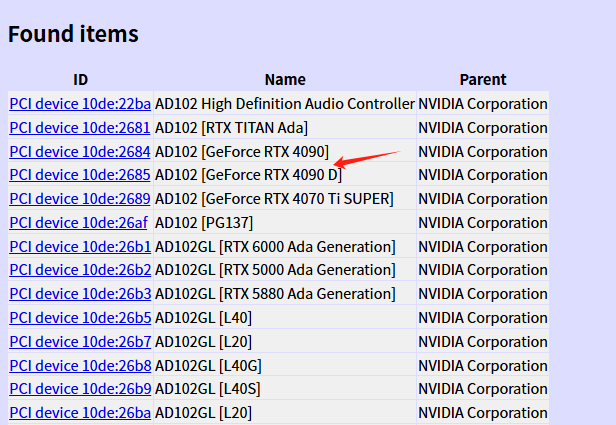Click NVIDIA Corporation in the 10de:22ba row

point(483,104)
